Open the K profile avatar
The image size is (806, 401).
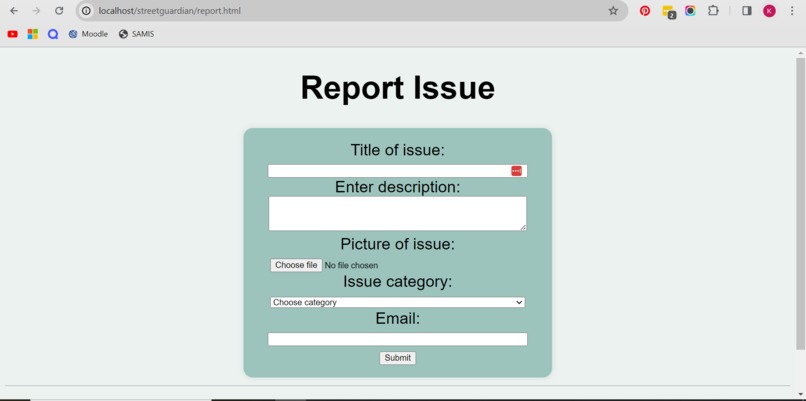[769, 11]
